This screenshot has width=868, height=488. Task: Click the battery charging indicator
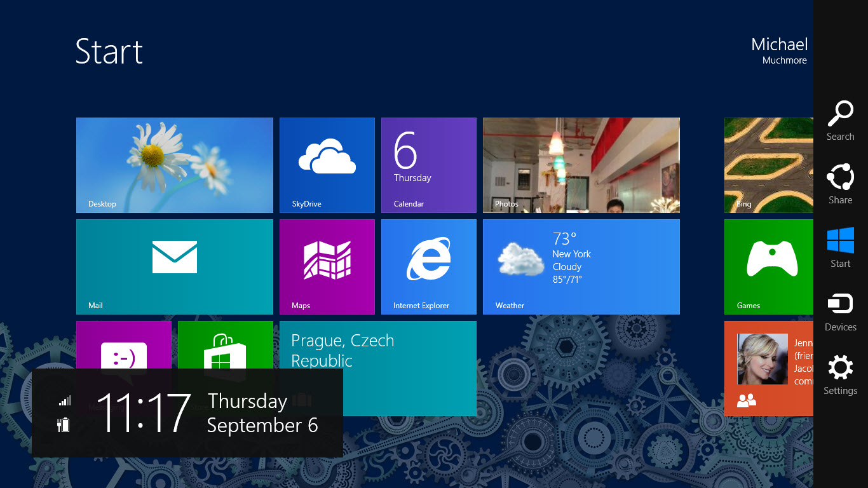coord(64,424)
